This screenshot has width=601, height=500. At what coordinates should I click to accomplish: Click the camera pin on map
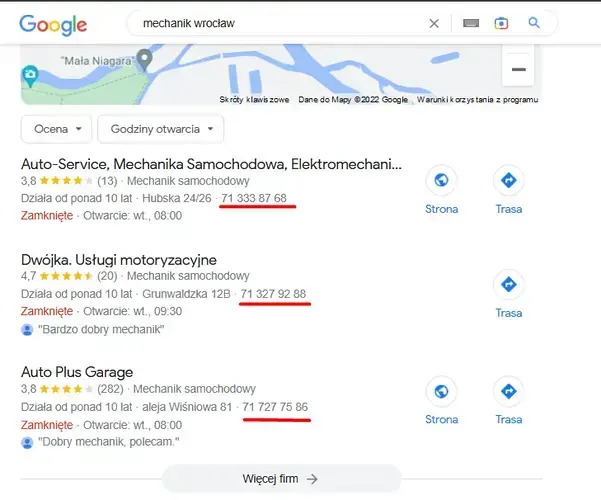coord(31,75)
